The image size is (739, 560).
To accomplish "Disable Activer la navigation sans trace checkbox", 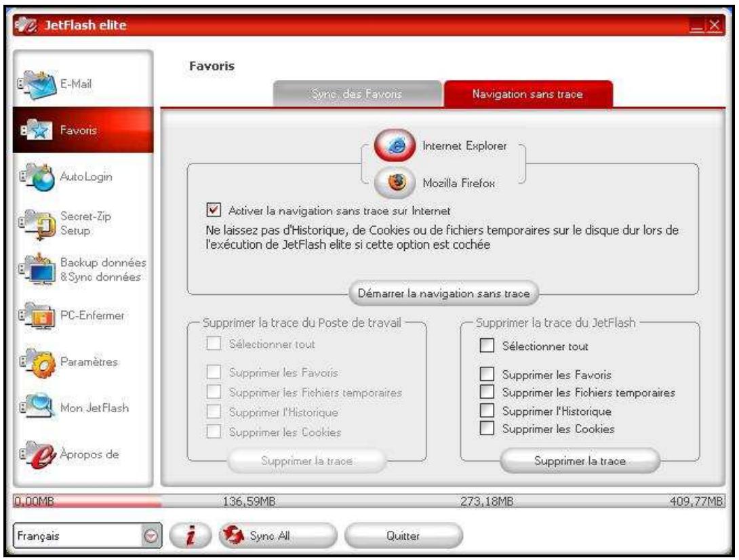I will (x=214, y=211).
